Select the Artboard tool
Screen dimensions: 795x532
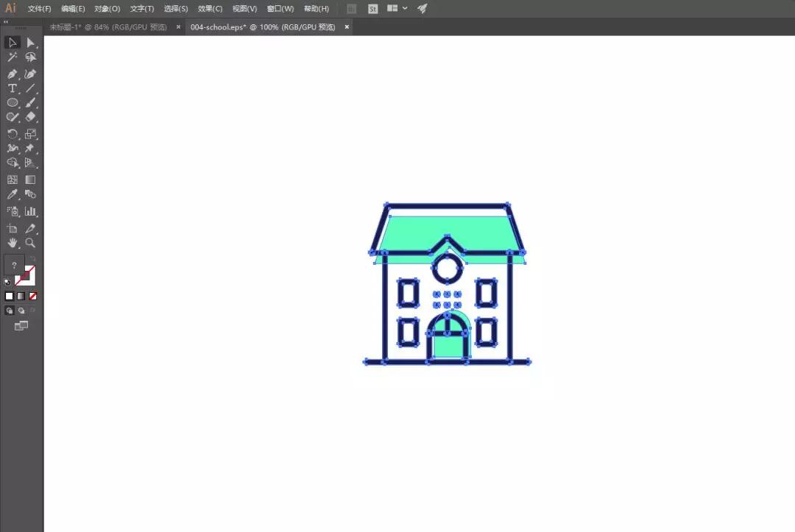click(13, 229)
